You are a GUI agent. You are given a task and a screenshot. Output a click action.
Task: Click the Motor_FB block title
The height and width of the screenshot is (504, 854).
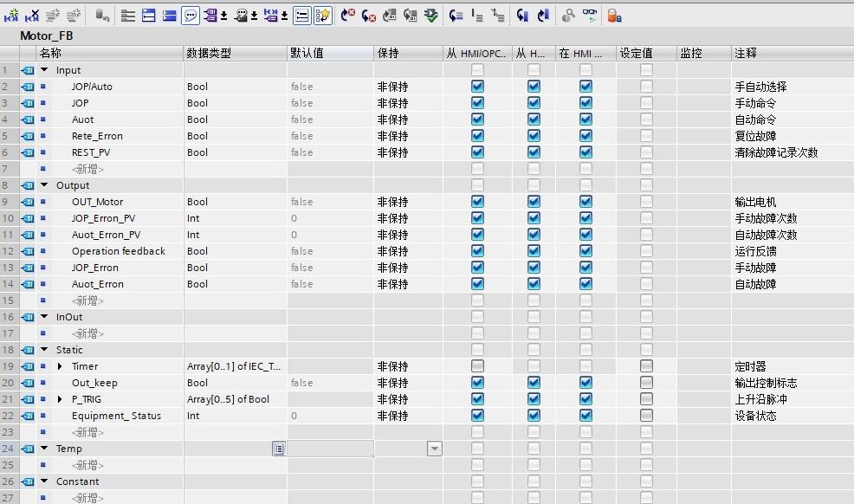[46, 36]
